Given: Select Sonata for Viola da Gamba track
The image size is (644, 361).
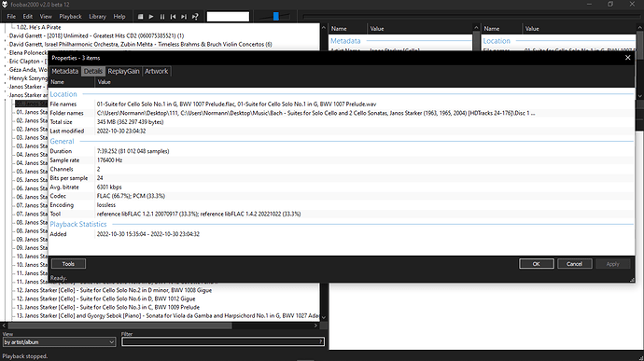Looking at the screenshot, I should click(x=168, y=316).
